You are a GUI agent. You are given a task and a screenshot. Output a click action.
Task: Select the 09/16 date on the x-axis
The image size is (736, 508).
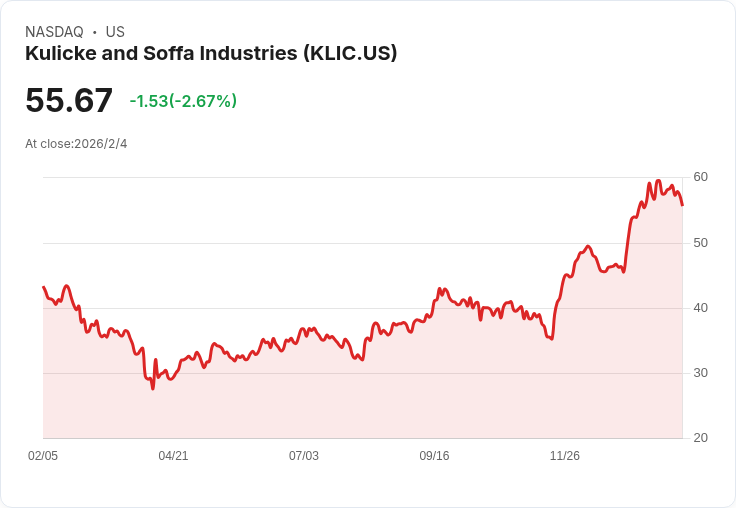pyautogui.click(x=434, y=456)
